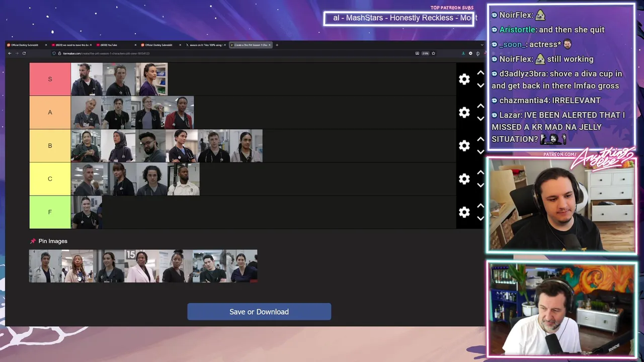644x362 pixels.
Task: Move S tier row up with arrow
Action: click(480, 73)
